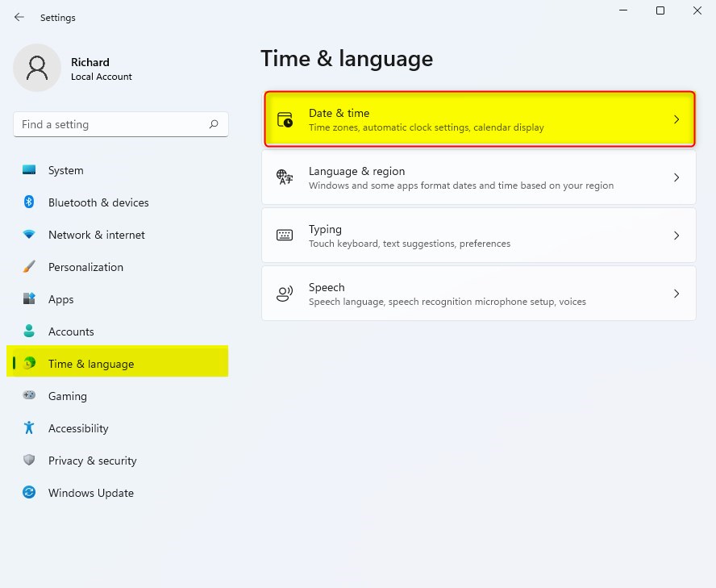Click the Personalization brush icon
Screen dimensions: 716x588
(27, 267)
